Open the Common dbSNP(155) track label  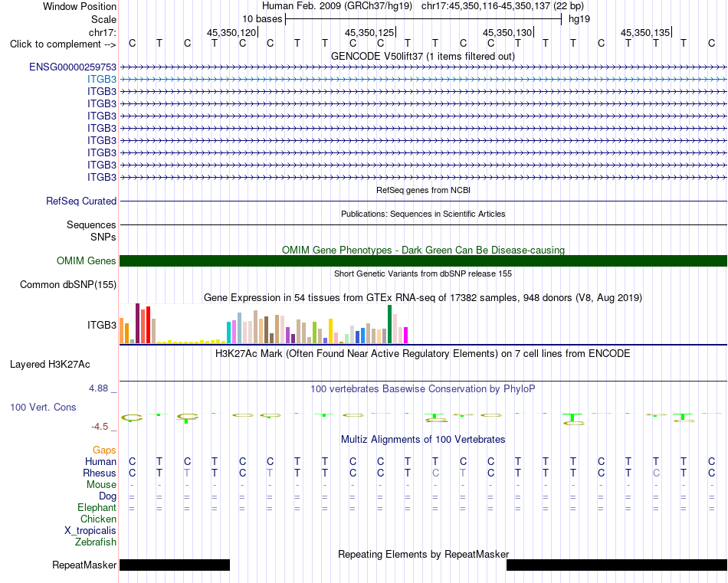[68, 284]
